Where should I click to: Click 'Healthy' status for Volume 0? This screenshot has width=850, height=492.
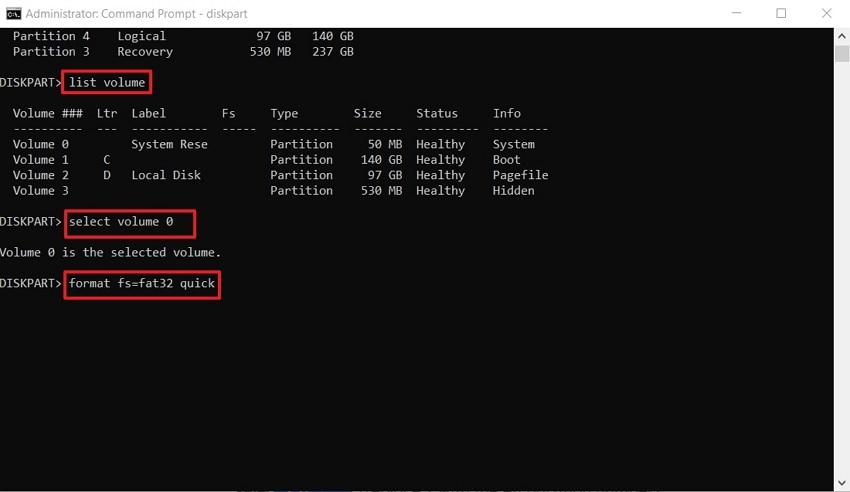pyautogui.click(x=440, y=144)
